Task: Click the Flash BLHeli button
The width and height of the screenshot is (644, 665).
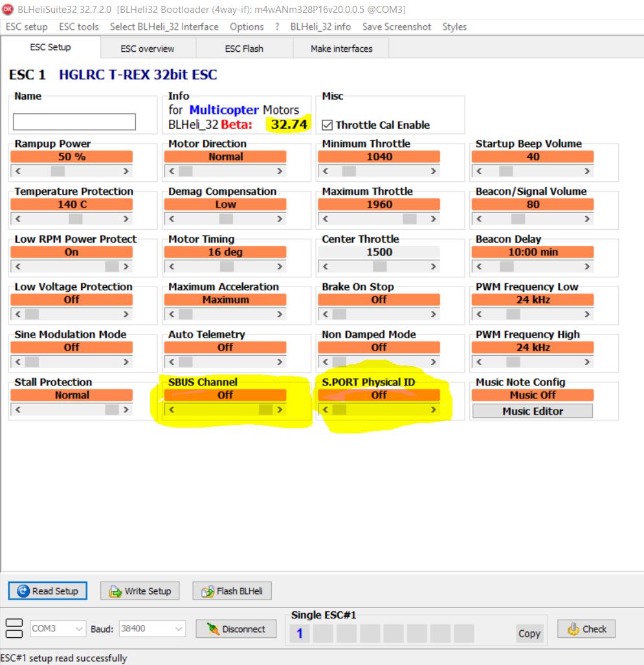Action: [x=232, y=591]
